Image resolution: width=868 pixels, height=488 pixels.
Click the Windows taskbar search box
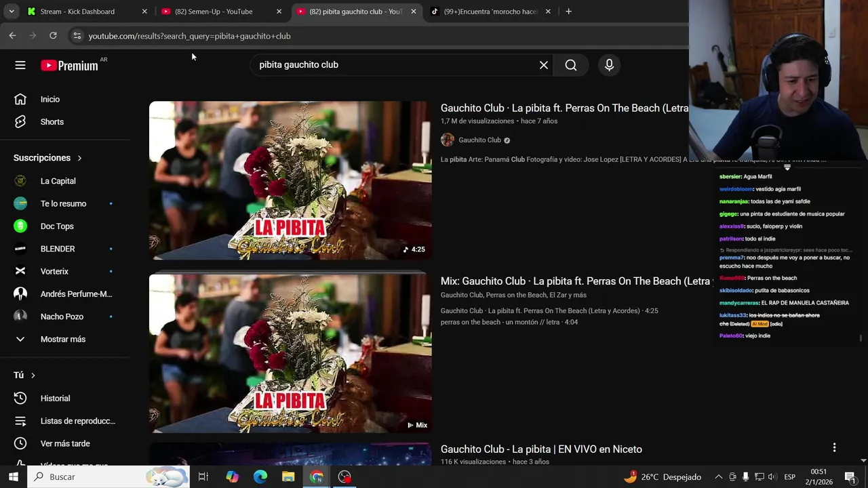coord(108,477)
